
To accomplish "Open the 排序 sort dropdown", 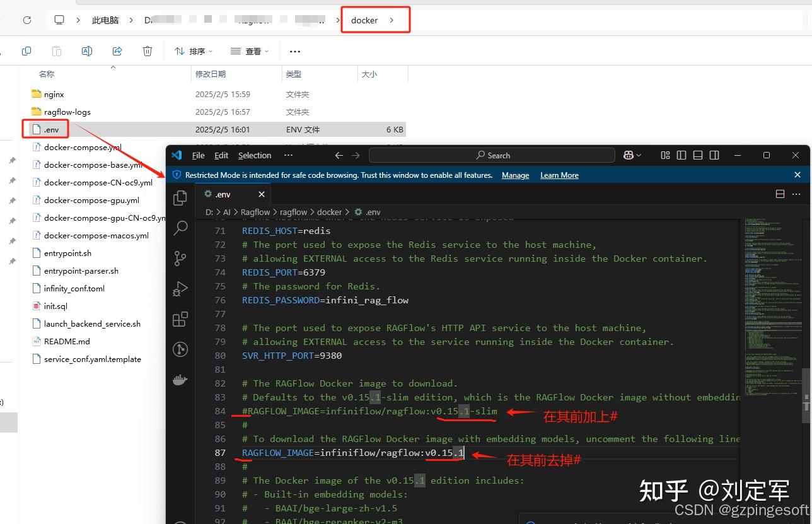I will 194,51.
